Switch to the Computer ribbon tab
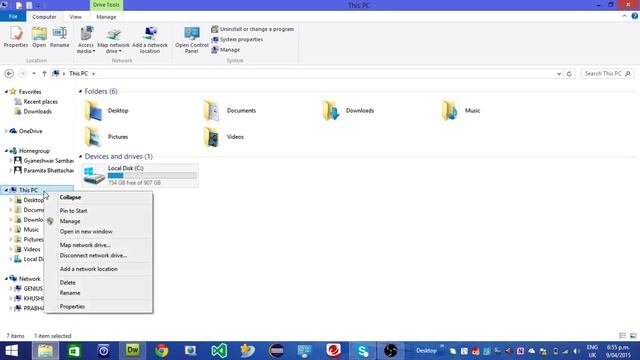The height and width of the screenshot is (360, 640). pyautogui.click(x=44, y=17)
